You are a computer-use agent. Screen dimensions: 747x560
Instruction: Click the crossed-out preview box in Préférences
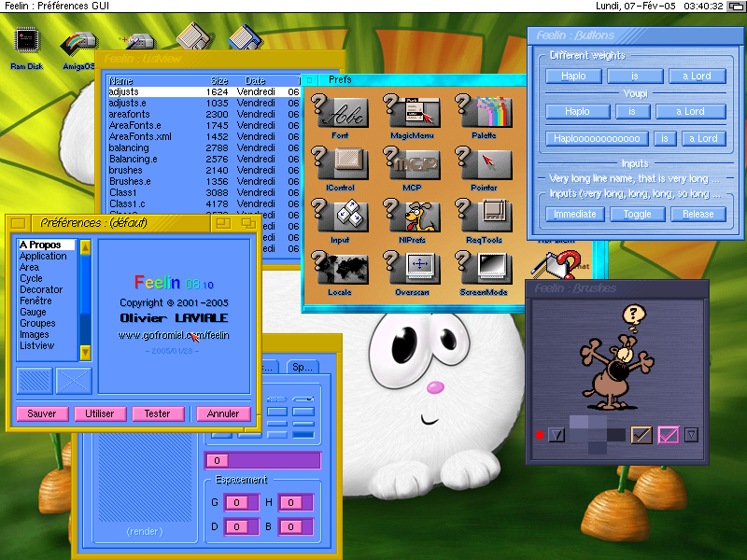[x=74, y=381]
